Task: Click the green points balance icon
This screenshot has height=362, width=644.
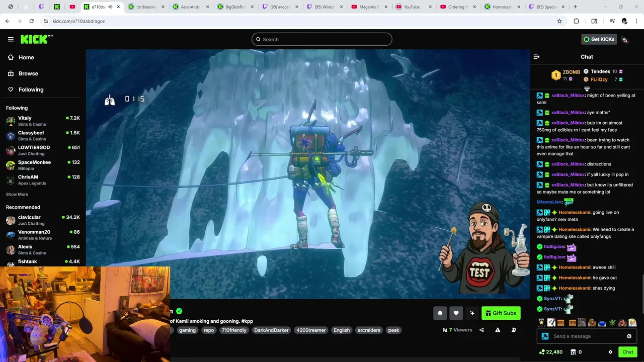Action: point(542,352)
